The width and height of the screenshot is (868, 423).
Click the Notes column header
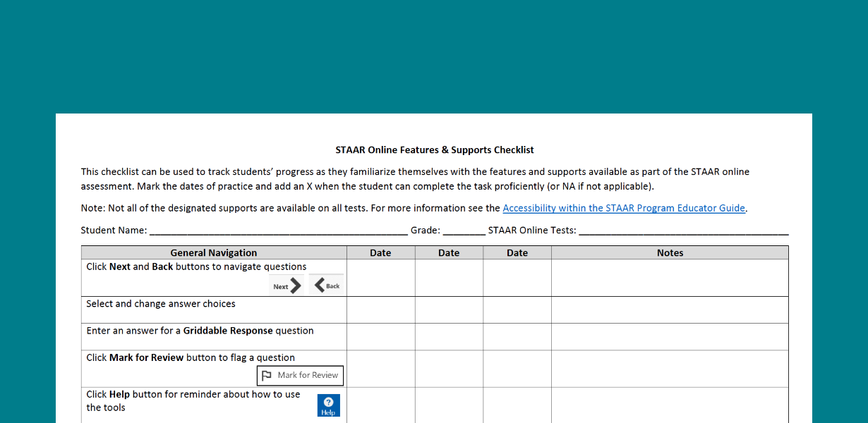[670, 252]
